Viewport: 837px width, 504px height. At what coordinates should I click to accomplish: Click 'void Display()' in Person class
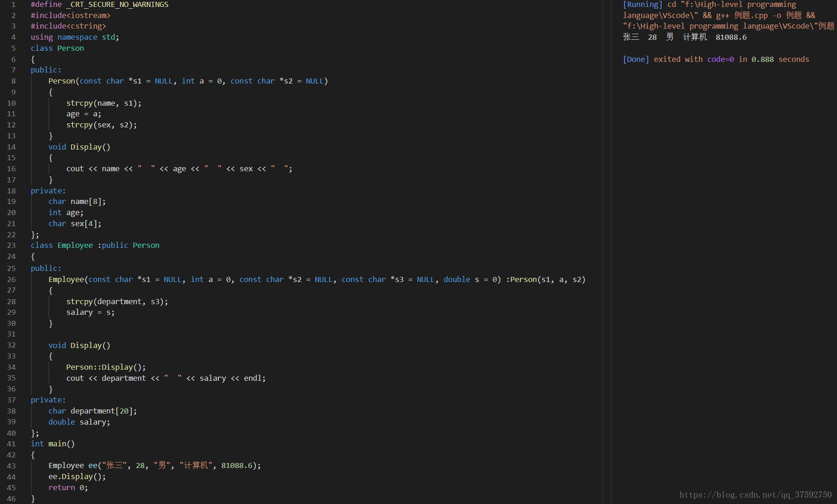[79, 147]
